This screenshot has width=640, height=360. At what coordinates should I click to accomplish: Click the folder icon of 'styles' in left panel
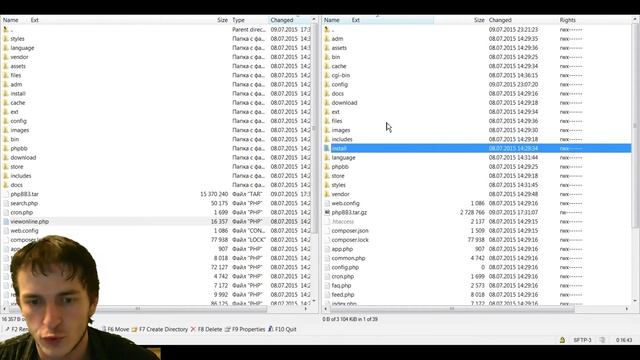[6, 39]
